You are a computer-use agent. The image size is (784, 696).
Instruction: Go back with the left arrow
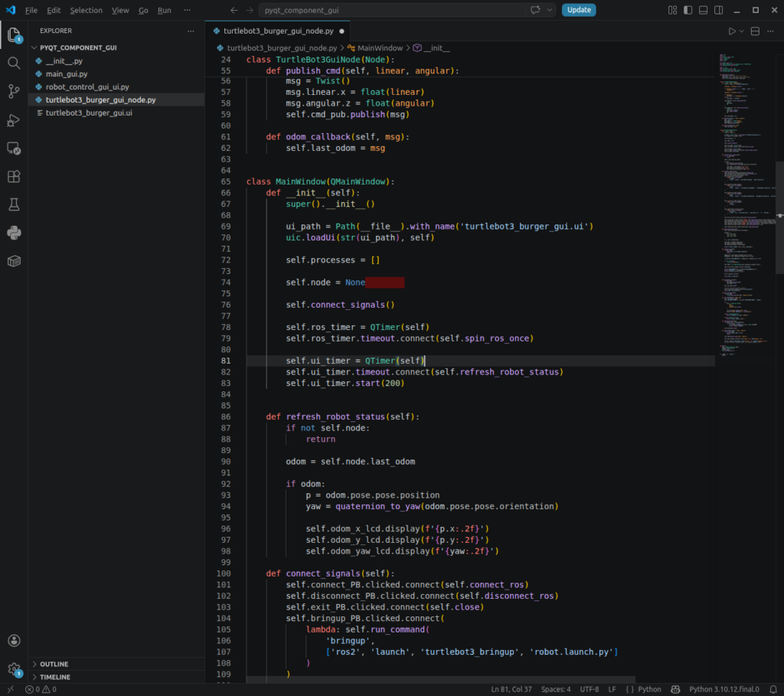[x=234, y=10]
